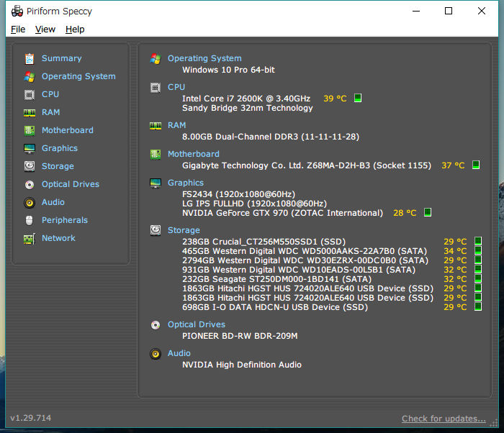Open Network section from sidebar
This screenshot has width=504, height=433.
click(x=58, y=238)
